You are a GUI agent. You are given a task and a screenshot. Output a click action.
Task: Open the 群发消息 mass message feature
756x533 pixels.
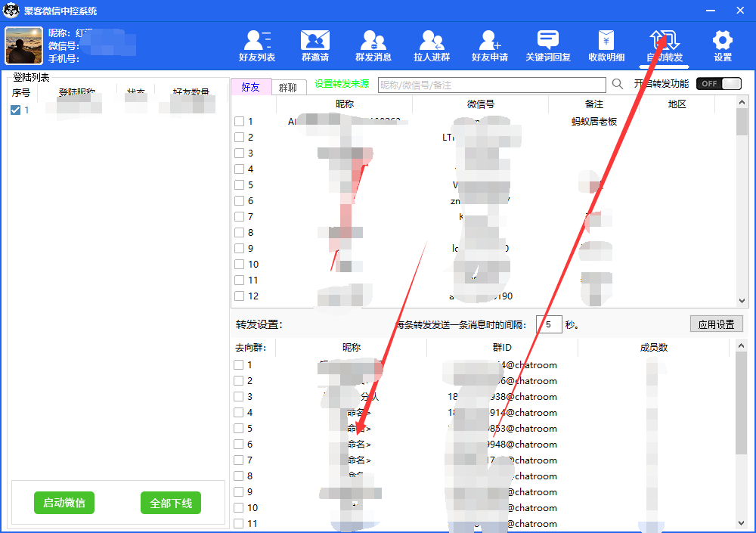(373, 45)
